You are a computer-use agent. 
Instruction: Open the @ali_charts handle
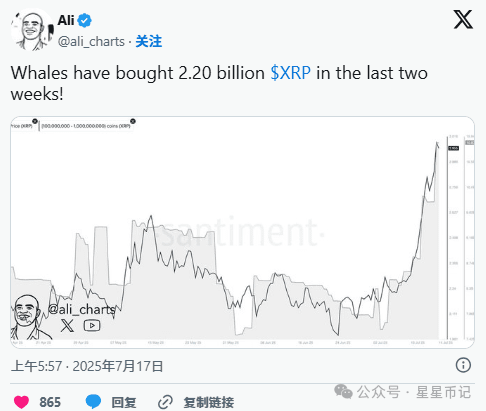(91, 42)
